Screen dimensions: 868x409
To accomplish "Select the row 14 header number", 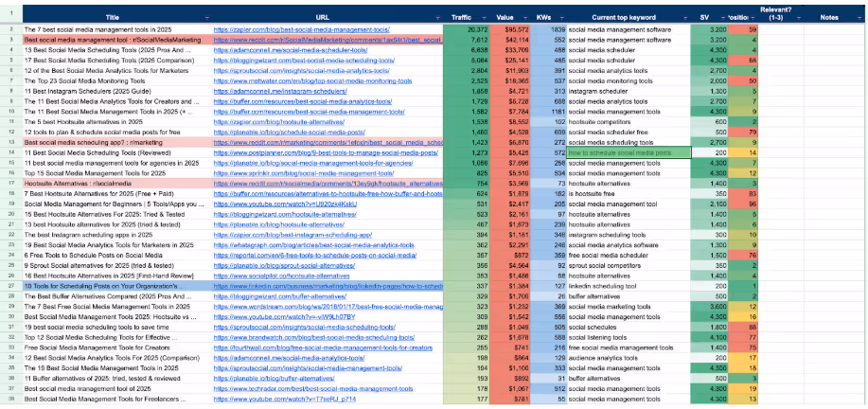I will 11,152.
